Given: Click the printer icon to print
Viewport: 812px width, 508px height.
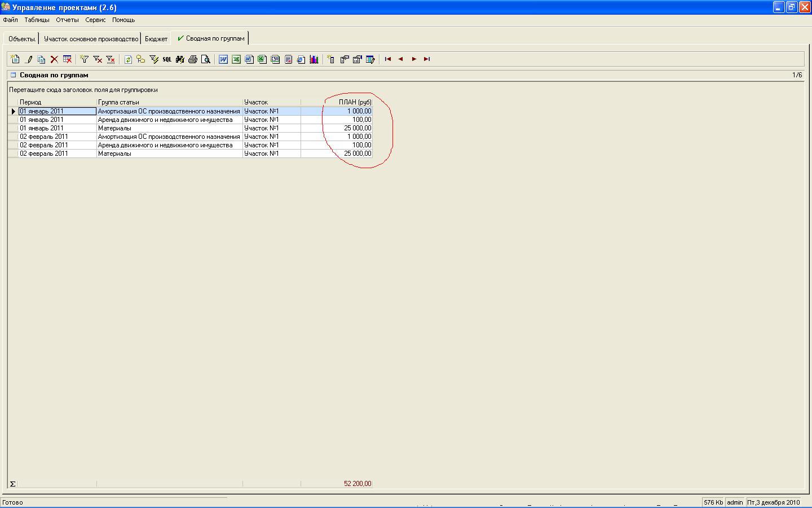Looking at the screenshot, I should 193,59.
